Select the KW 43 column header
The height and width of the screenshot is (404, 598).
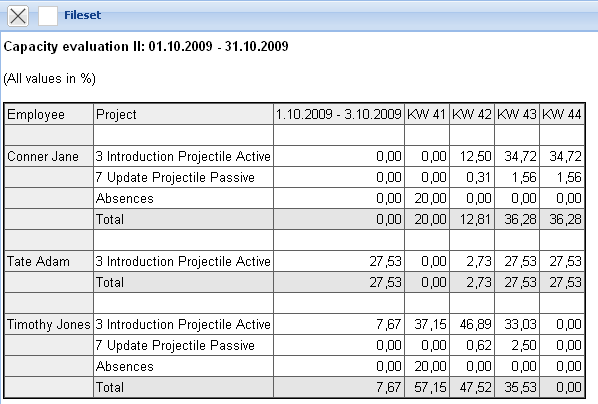517,114
